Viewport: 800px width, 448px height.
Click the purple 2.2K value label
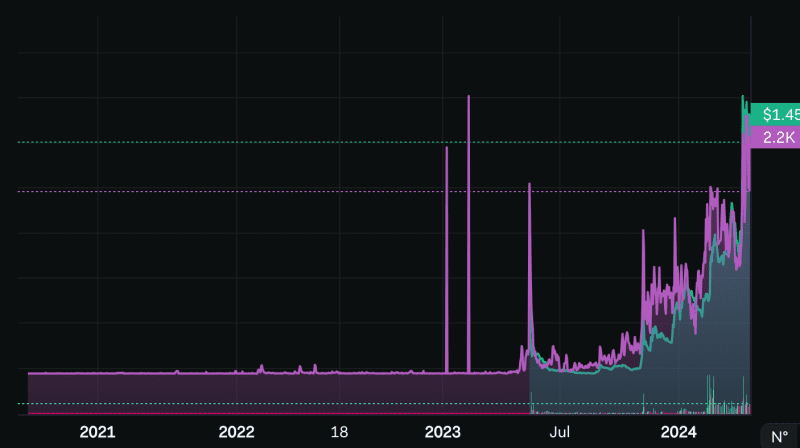776,137
